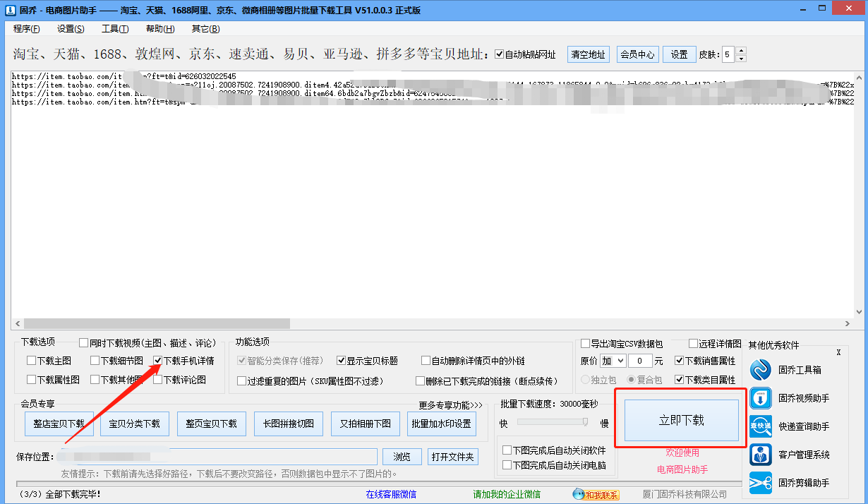The height and width of the screenshot is (504, 868).
Task: Click the app icon in title bar
Action: pos(8,10)
